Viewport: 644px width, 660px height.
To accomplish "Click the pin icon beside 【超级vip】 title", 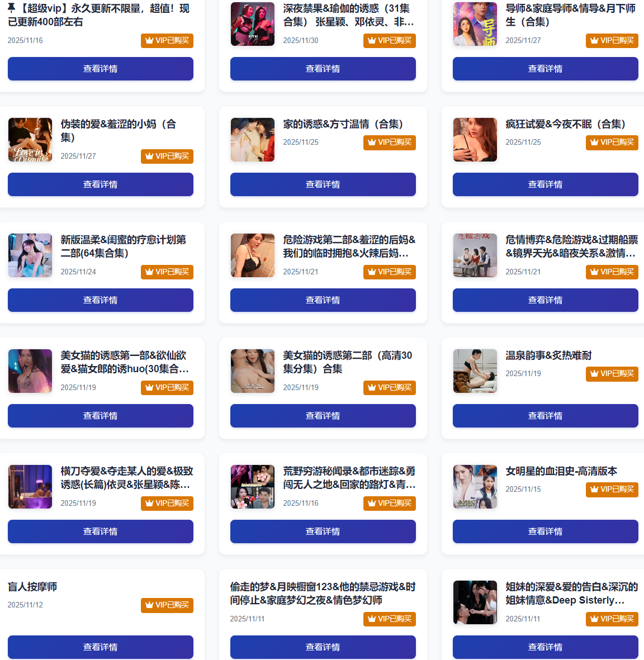I will click(12, 8).
